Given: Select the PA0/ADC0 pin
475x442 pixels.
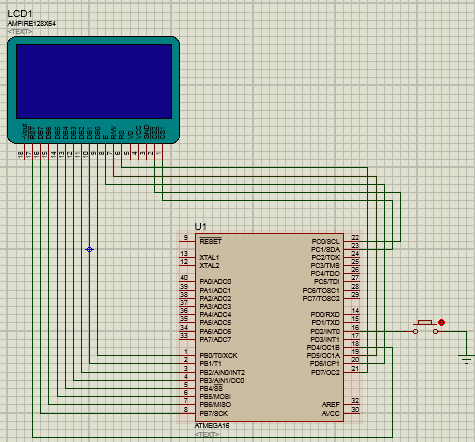Looking at the screenshot, I should click(215, 282).
